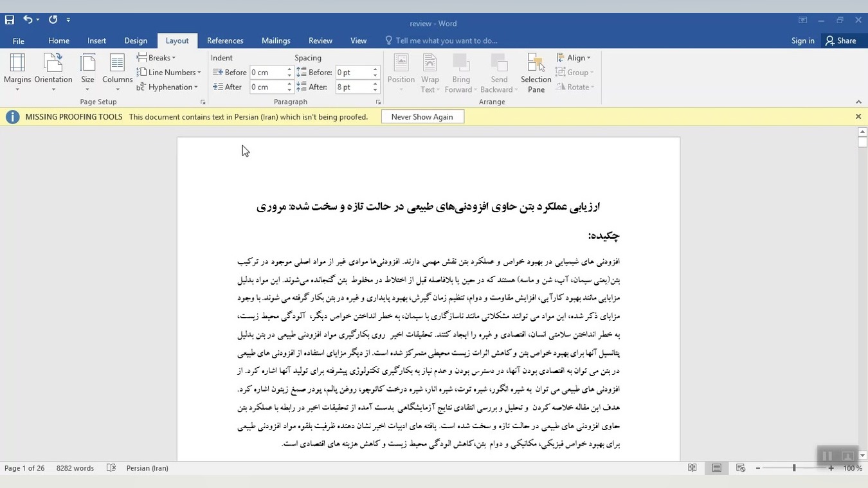The width and height of the screenshot is (868, 488).
Task: Click the 100% zoom level
Action: 853,468
